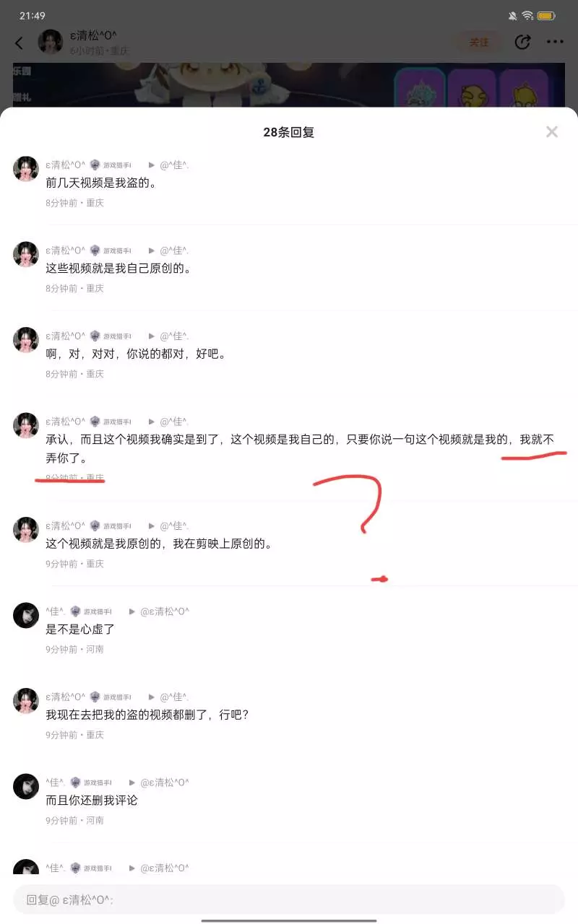The height and width of the screenshot is (924, 578).
Task: Close the 28条回复 replies panel
Action: pyautogui.click(x=552, y=132)
